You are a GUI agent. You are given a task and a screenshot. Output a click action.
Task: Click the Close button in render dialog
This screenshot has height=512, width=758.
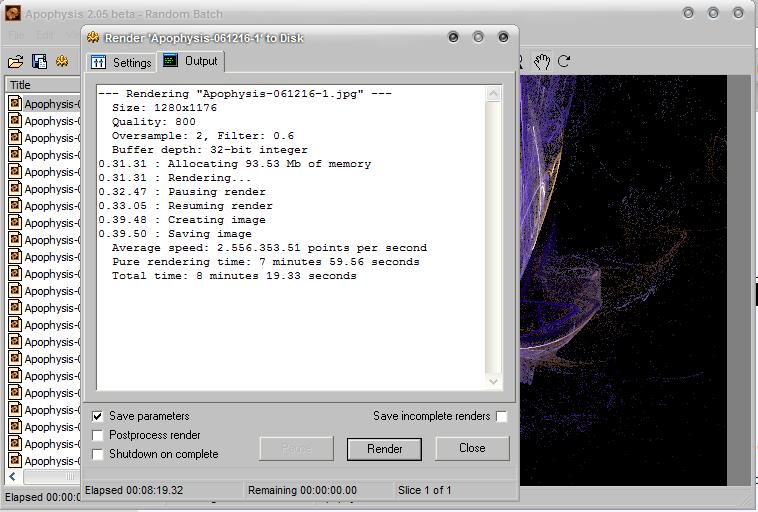[x=472, y=448]
